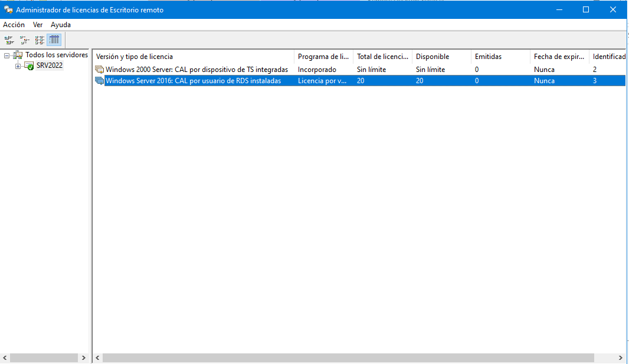
Task: Collapse the Todos los servidores tree node
Action: (7, 55)
